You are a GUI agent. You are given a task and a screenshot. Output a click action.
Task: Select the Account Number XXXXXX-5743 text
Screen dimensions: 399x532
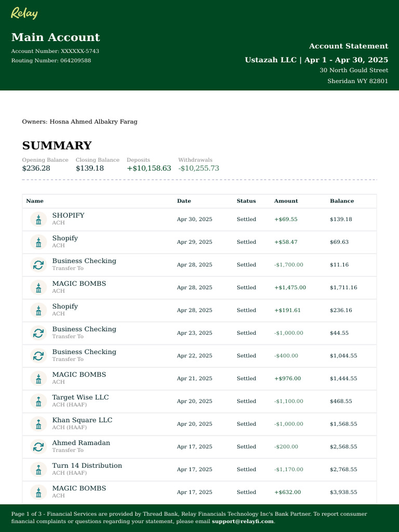pos(55,51)
